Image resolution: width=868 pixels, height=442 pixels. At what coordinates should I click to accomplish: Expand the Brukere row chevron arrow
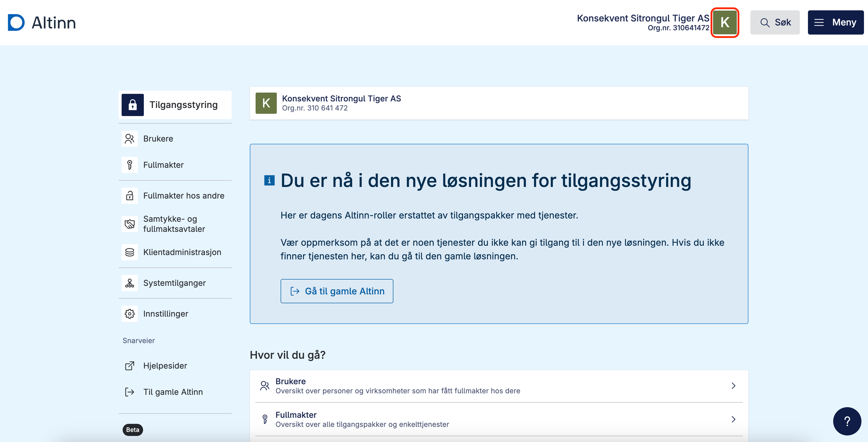tap(733, 386)
